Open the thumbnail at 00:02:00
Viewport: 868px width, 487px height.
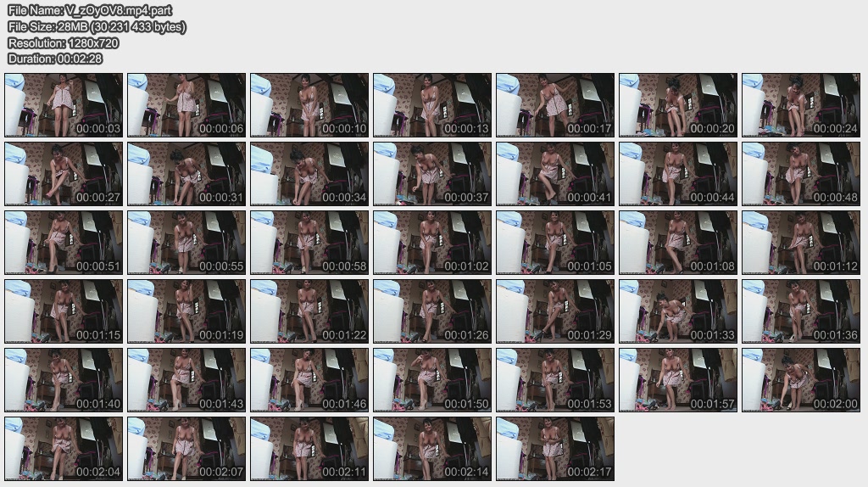(x=801, y=380)
